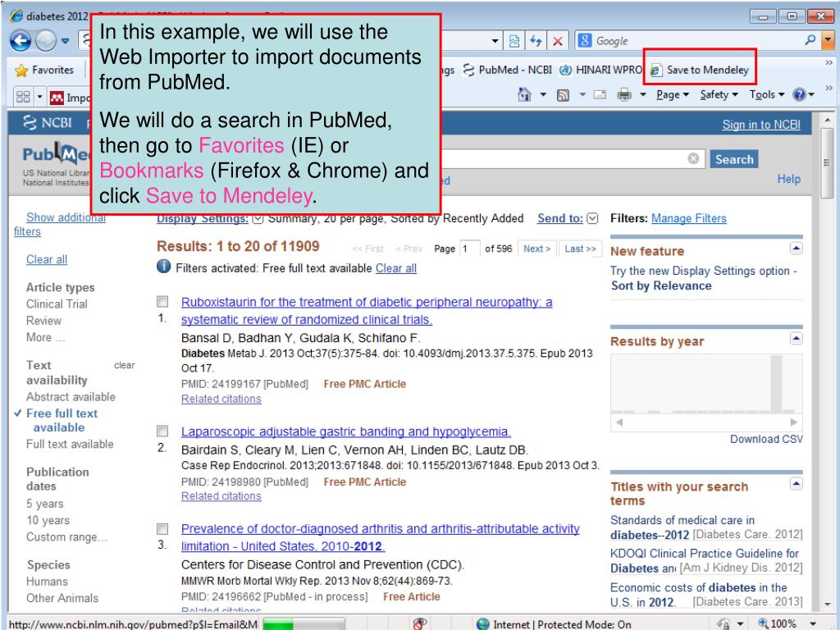Enable the Full text available filter
The height and width of the screenshot is (630, 840).
[x=70, y=444]
